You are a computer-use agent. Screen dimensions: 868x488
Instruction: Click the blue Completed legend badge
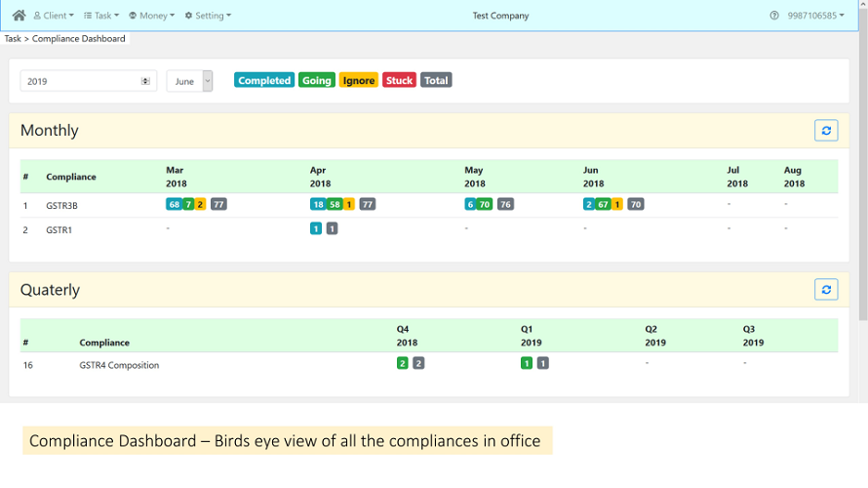[x=264, y=80]
